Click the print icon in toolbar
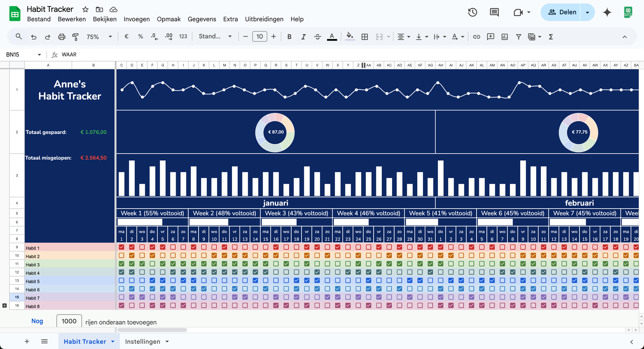Viewport: 644px width, 349px height. [62, 37]
